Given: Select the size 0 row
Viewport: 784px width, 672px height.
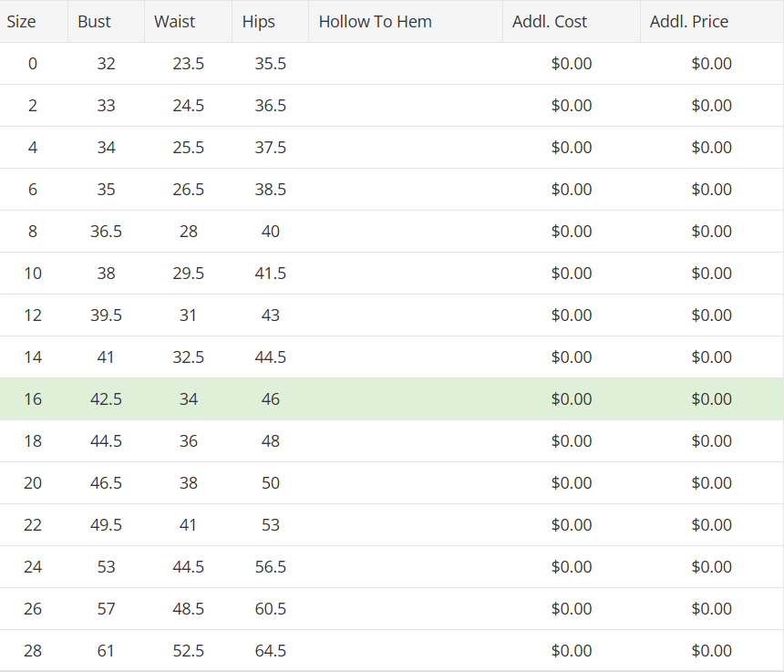Looking at the screenshot, I should pyautogui.click(x=391, y=64).
